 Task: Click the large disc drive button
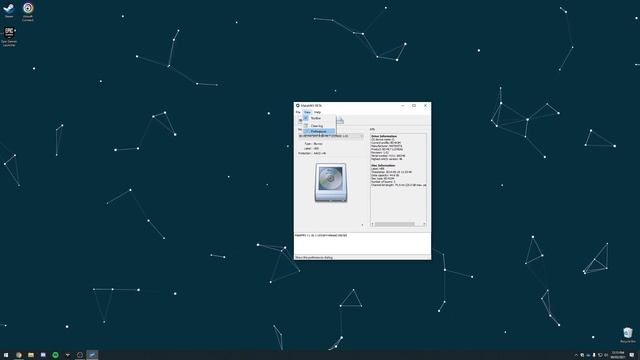pyautogui.click(x=331, y=182)
